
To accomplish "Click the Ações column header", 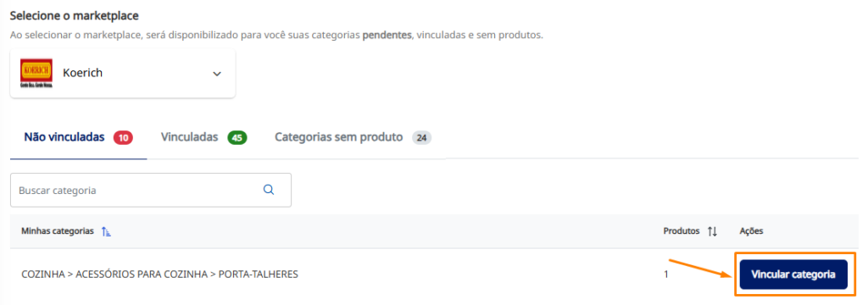I will point(751,230).
